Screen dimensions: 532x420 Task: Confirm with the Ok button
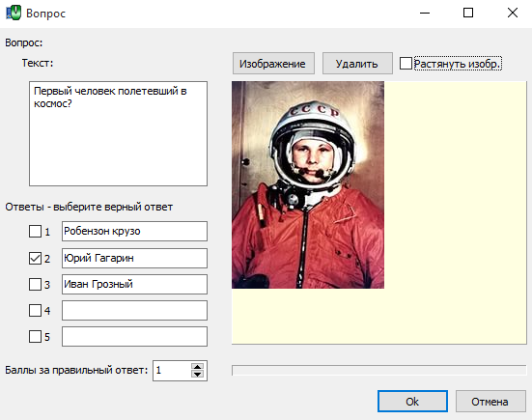coord(412,402)
